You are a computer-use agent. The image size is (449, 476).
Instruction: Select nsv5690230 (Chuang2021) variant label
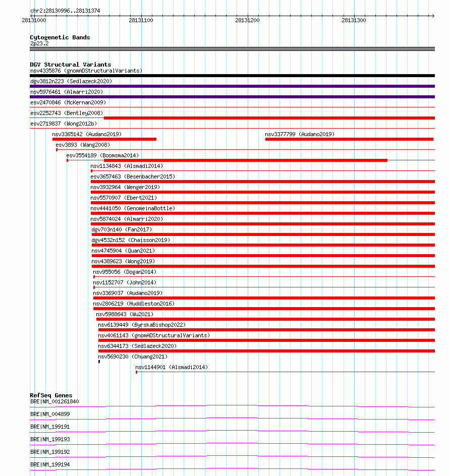point(133,356)
